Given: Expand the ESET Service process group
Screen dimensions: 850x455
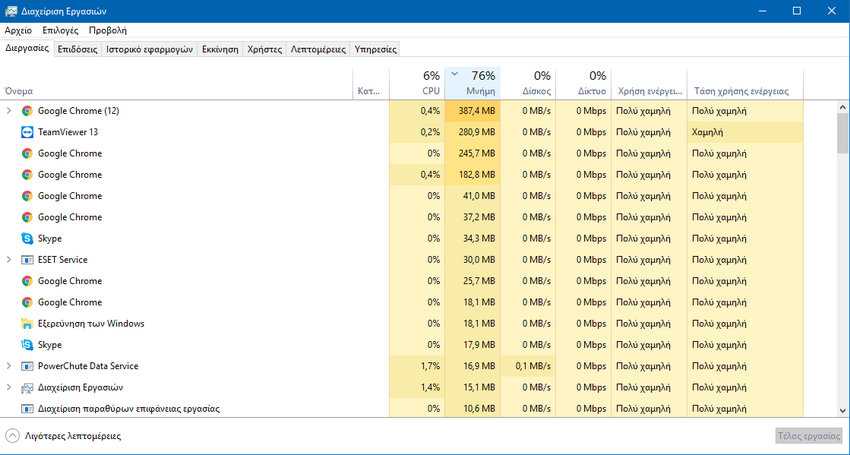Looking at the screenshot, I should 9,260.
